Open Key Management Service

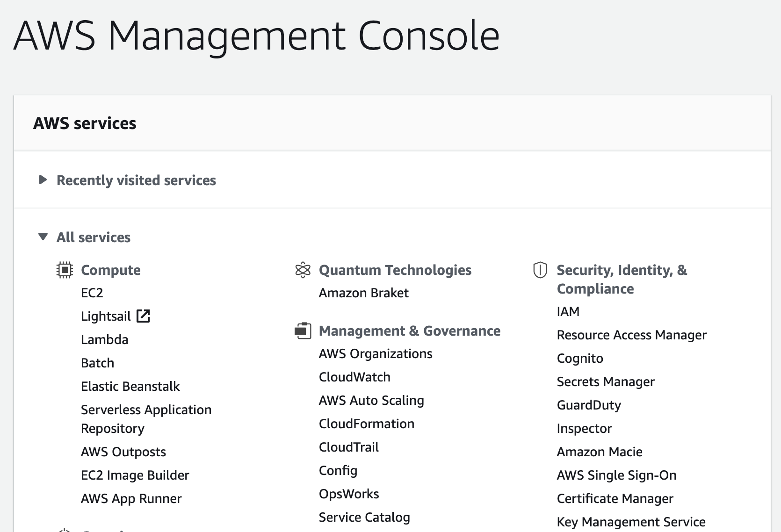(x=631, y=521)
